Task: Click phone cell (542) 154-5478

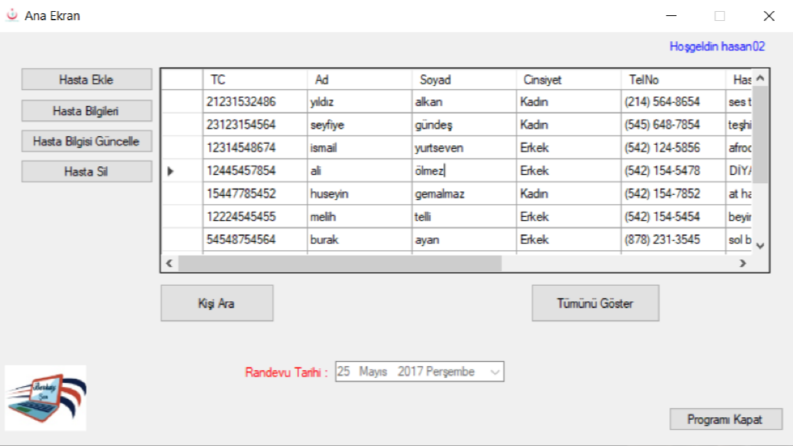Action: coord(673,171)
